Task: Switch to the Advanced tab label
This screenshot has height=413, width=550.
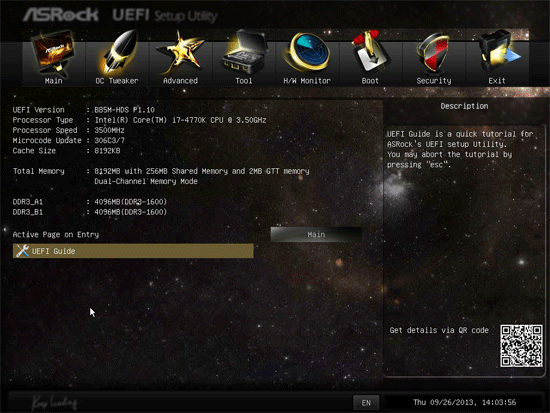Action: pos(180,81)
